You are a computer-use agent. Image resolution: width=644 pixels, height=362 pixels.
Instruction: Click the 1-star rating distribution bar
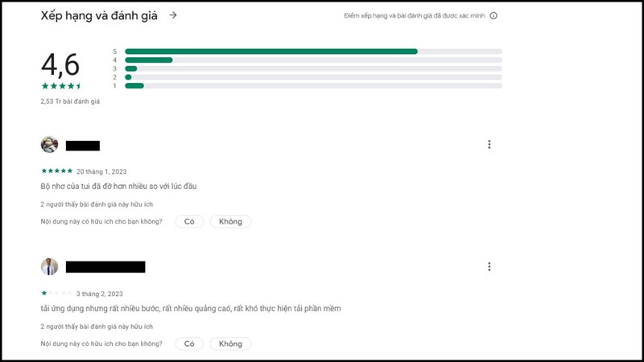point(313,85)
